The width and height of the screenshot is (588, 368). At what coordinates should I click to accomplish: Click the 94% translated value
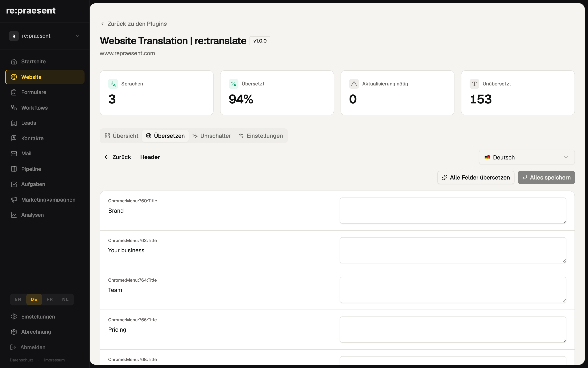(x=241, y=99)
